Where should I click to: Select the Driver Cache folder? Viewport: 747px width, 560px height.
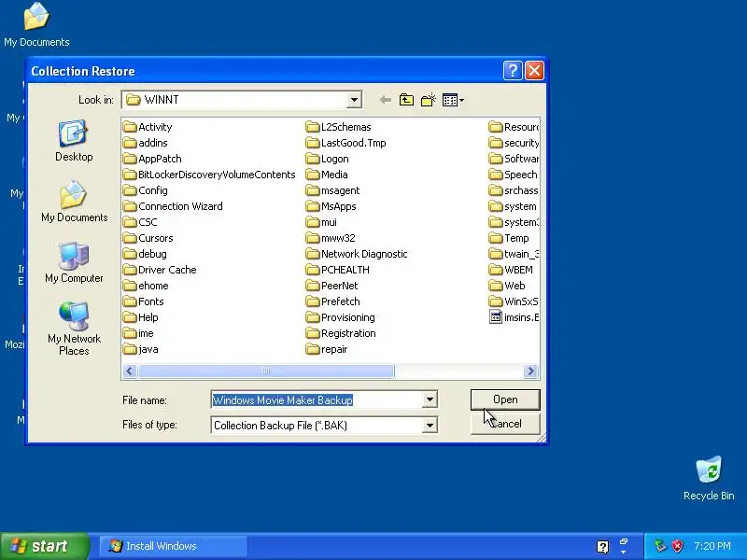(x=160, y=270)
